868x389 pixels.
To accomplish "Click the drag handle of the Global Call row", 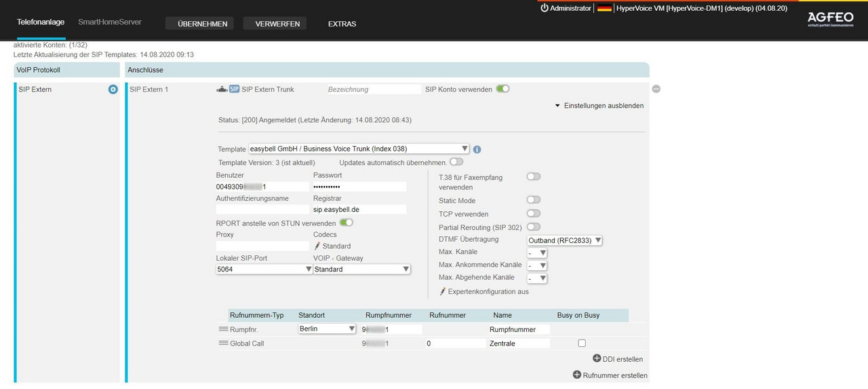I will point(223,344).
